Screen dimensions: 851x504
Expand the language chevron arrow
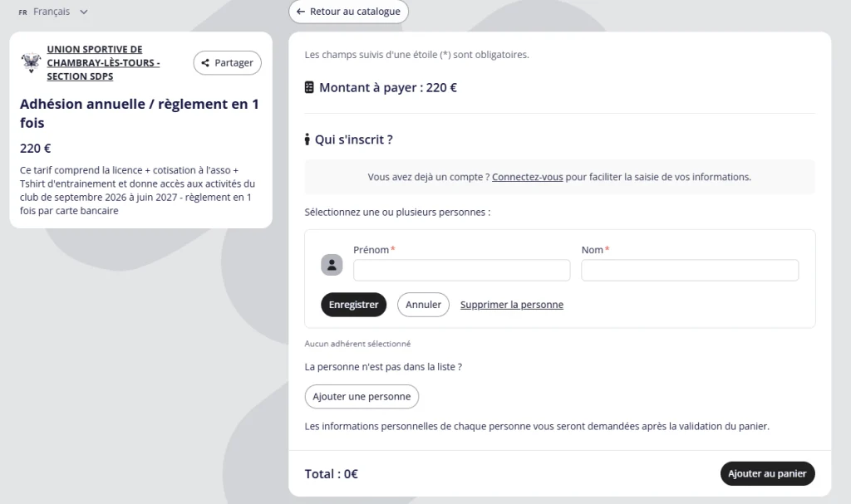click(x=84, y=12)
